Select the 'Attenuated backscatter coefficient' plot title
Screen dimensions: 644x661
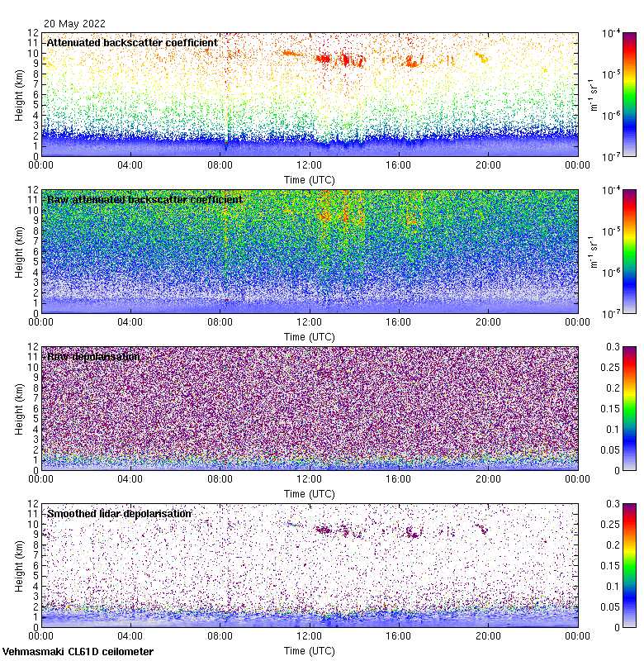132,42
